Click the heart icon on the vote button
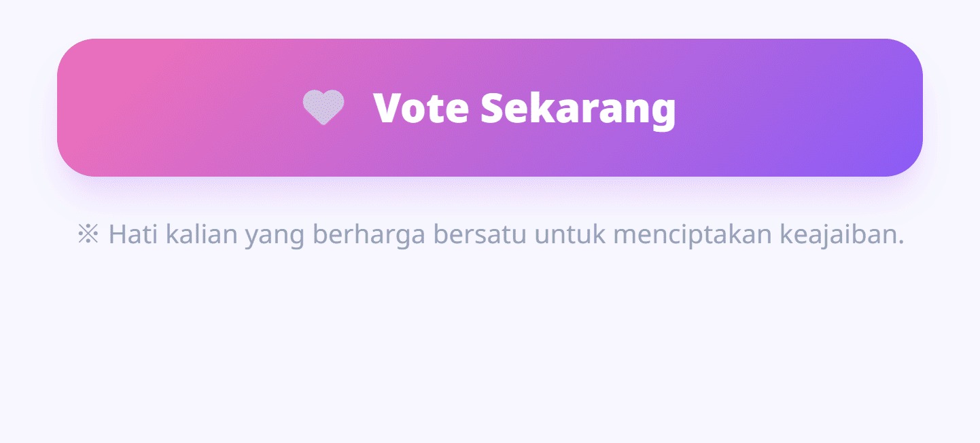The width and height of the screenshot is (980, 443). coord(323,107)
